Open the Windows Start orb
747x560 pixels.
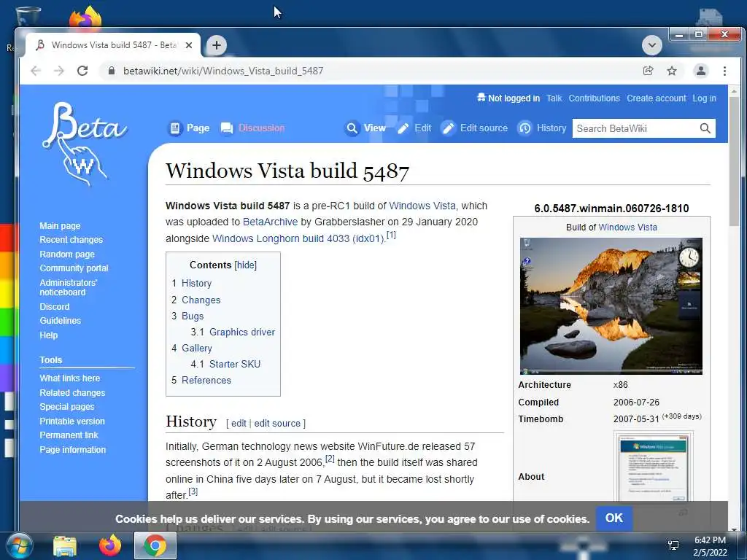point(20,545)
